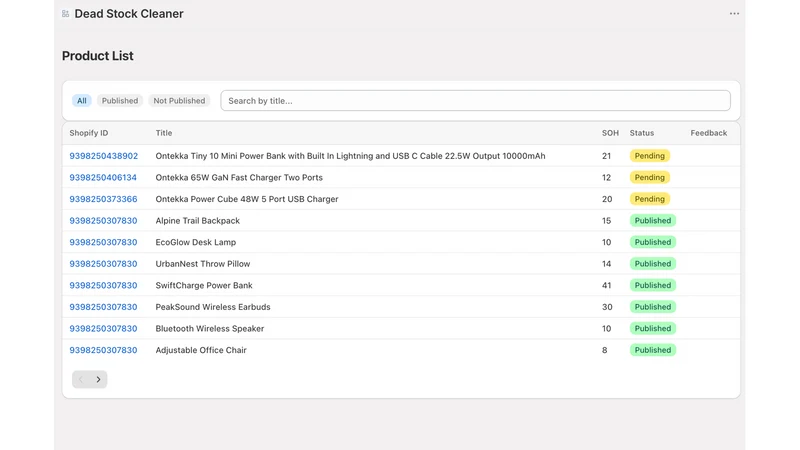This screenshot has width=800, height=450.
Task: Click SOH value 12 for Ontekka 65W GaN
Action: 606,178
